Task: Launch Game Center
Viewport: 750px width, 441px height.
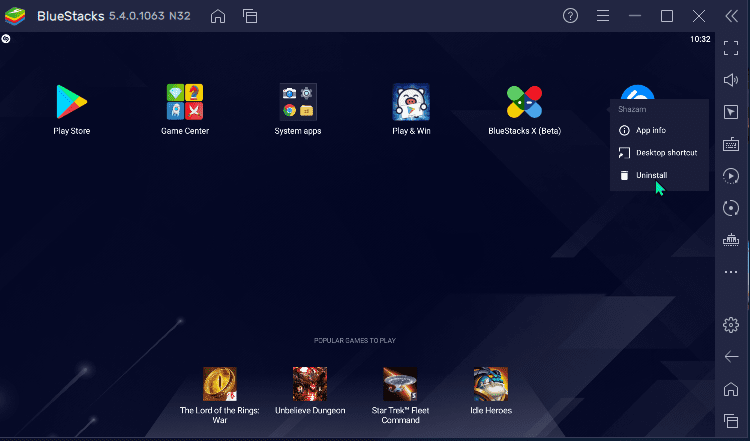Action: pyautogui.click(x=185, y=102)
